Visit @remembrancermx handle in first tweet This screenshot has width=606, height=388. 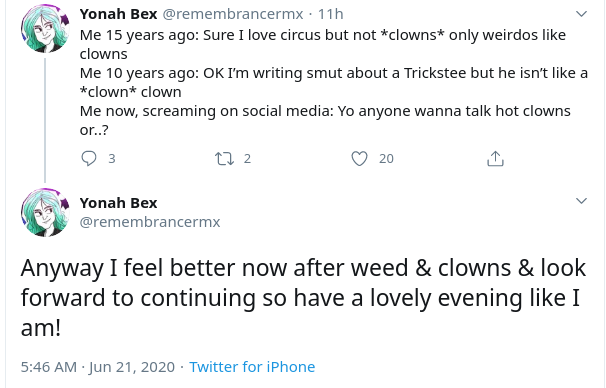pos(233,14)
